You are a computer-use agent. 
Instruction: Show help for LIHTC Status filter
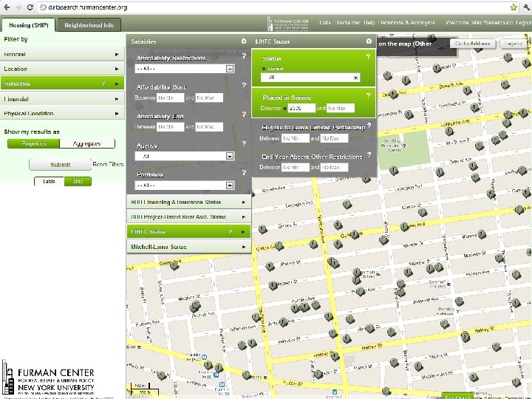pyautogui.click(x=368, y=57)
